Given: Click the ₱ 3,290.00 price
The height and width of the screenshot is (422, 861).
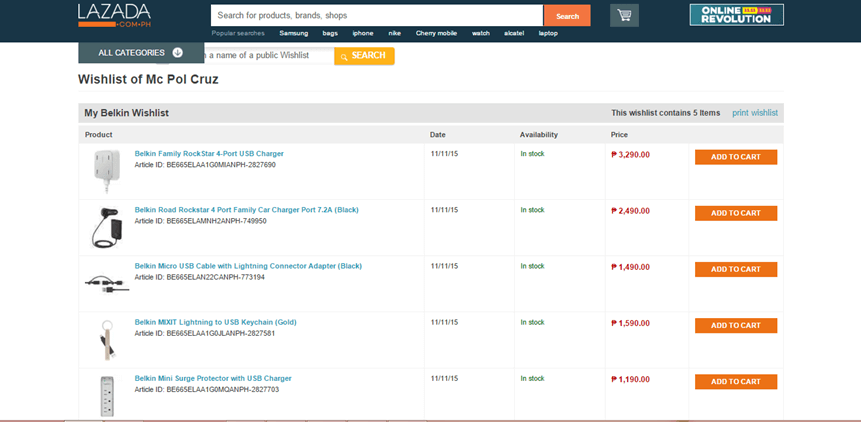Looking at the screenshot, I should coord(630,155).
